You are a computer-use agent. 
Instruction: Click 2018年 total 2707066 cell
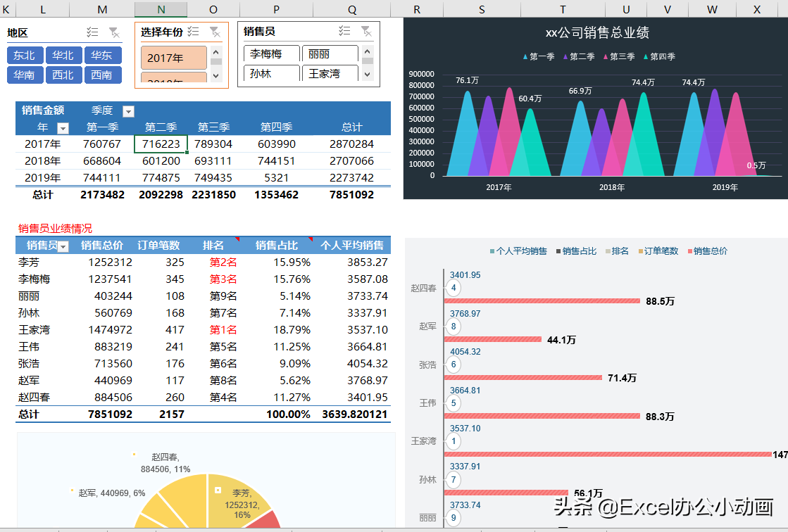click(x=352, y=160)
